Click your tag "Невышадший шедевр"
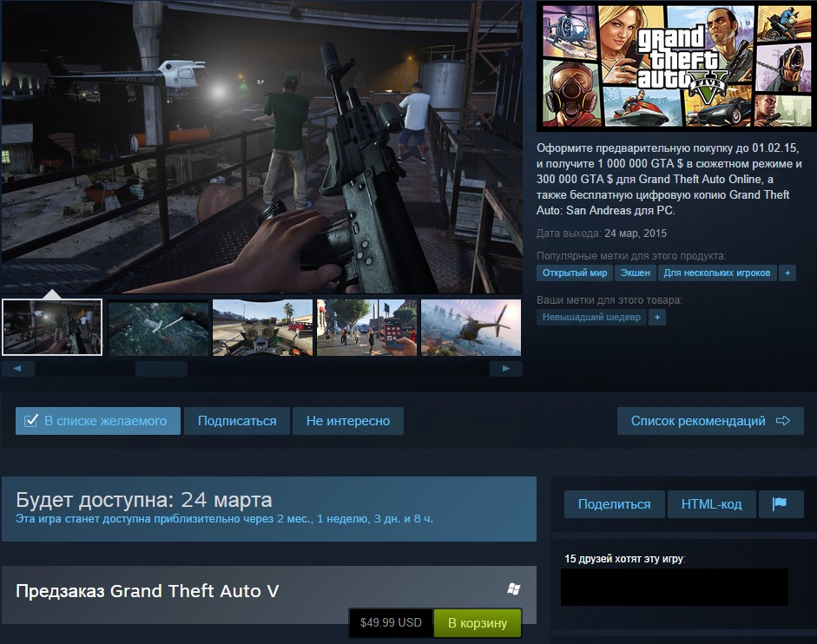 [x=591, y=318]
